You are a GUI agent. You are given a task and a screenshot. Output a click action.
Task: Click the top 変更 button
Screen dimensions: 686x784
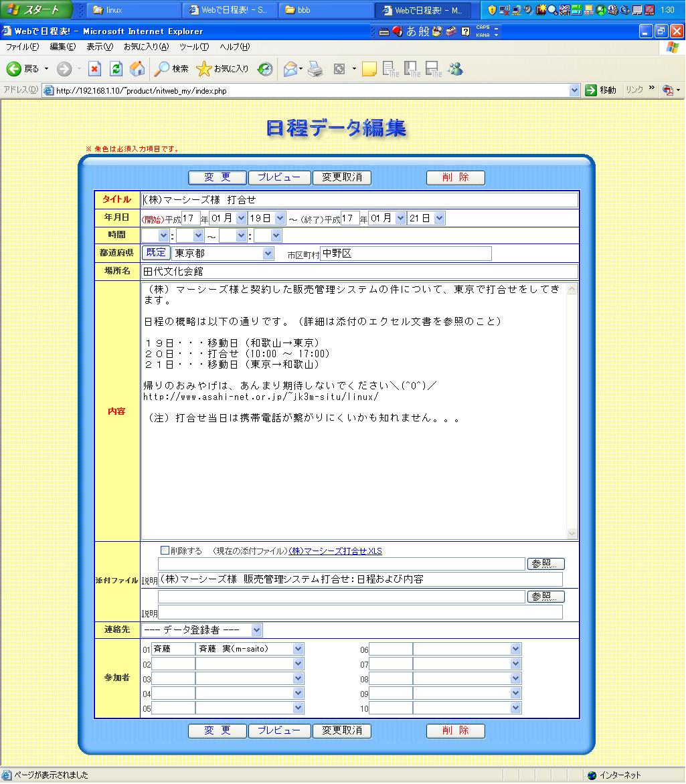tap(217, 177)
